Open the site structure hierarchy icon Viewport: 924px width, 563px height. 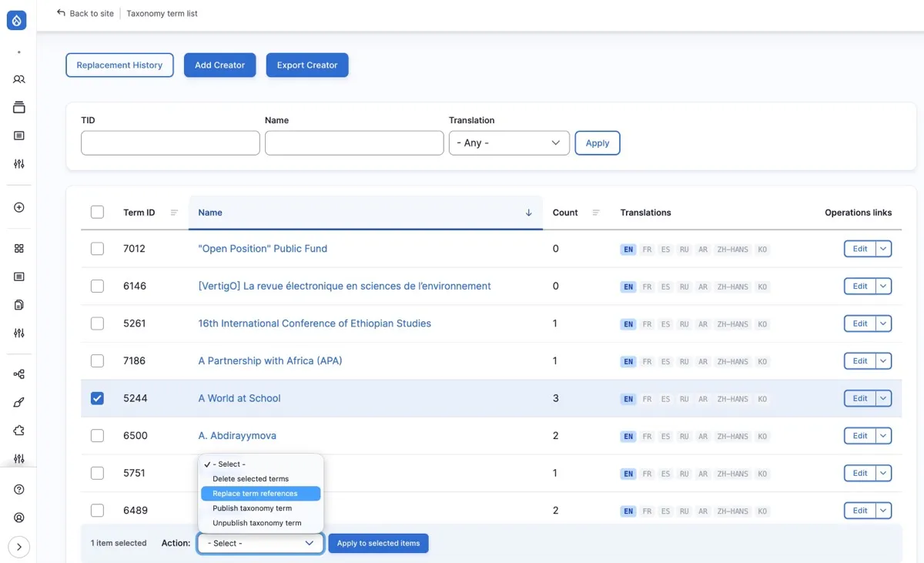[x=19, y=374]
